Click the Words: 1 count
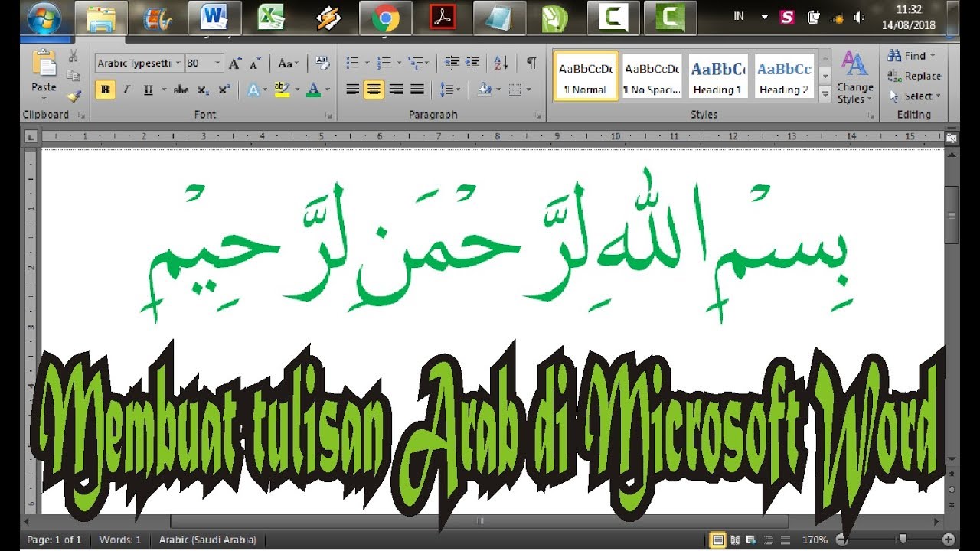The width and height of the screenshot is (980, 551). coord(120,540)
